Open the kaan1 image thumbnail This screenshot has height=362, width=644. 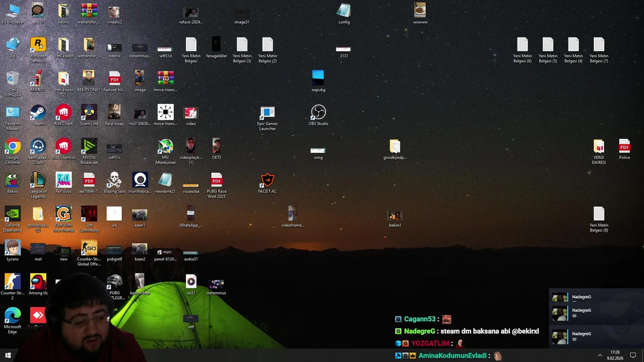[140, 217]
